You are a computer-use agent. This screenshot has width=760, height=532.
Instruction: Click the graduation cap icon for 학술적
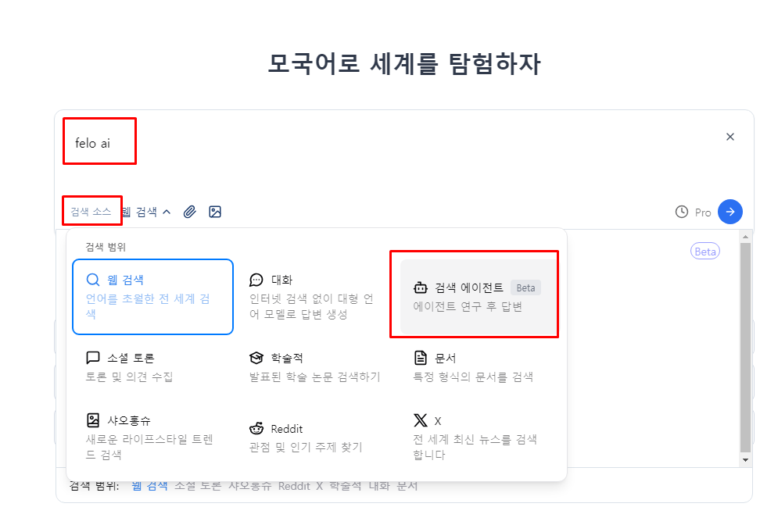[256, 358]
